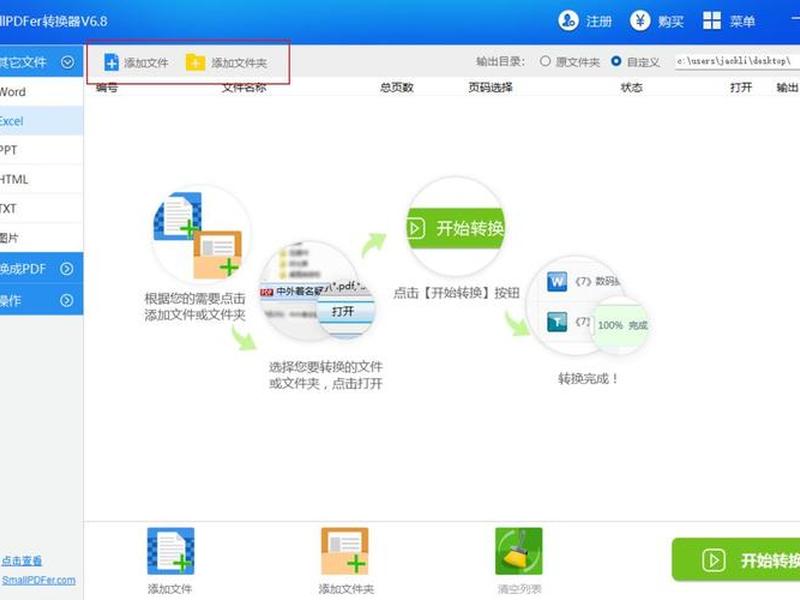Expand the 操作 section arrow
Screen dimensions: 800x600
(x=67, y=301)
